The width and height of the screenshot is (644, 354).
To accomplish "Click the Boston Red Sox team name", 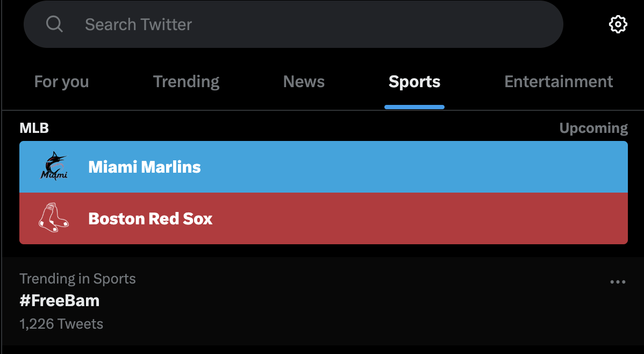I will 151,219.
